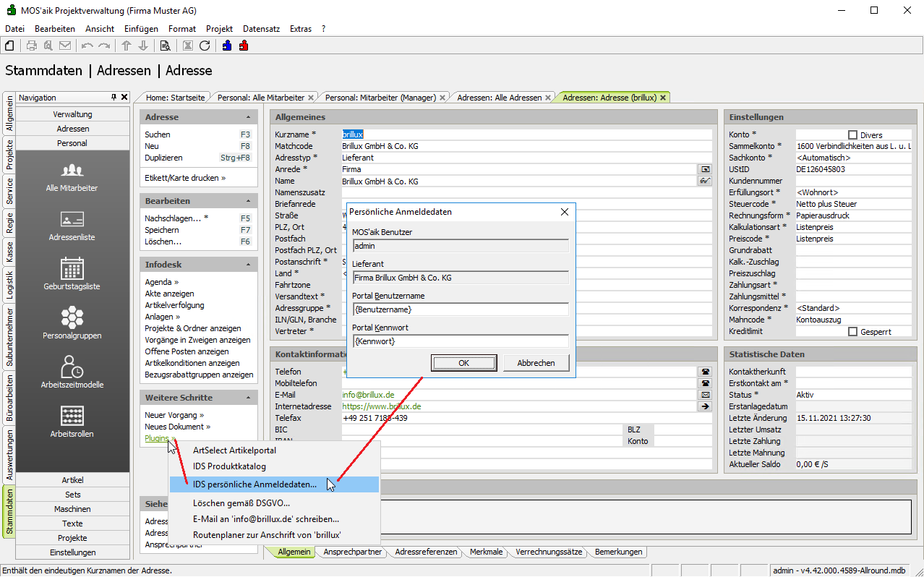Choose Löschen gemäß DSGVO from the plugin menu
The width and height of the screenshot is (924, 577).
point(241,503)
